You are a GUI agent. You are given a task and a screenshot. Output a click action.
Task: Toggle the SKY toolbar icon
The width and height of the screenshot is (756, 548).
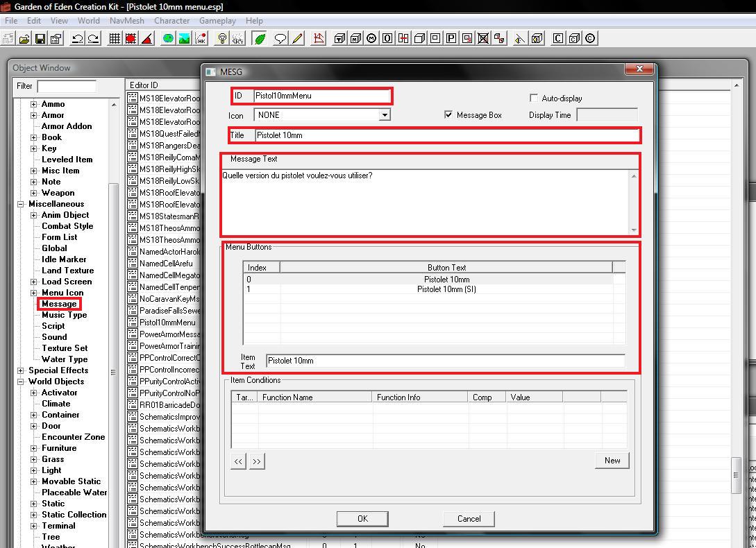[238, 39]
